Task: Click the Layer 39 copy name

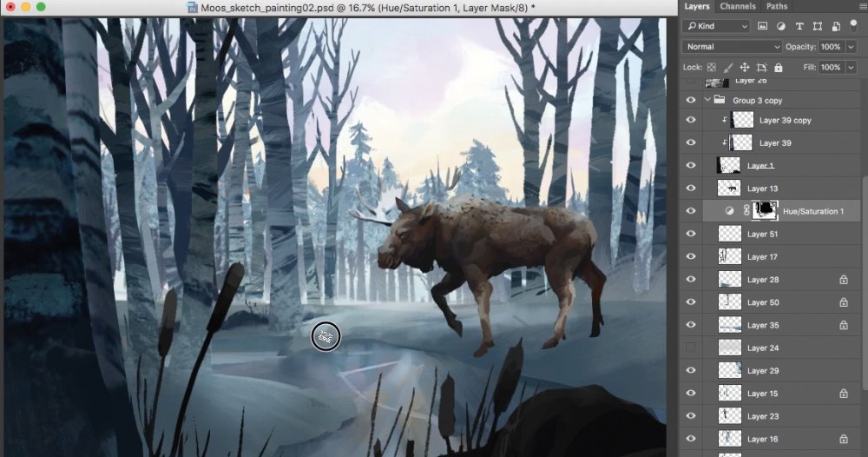Action: (785, 120)
